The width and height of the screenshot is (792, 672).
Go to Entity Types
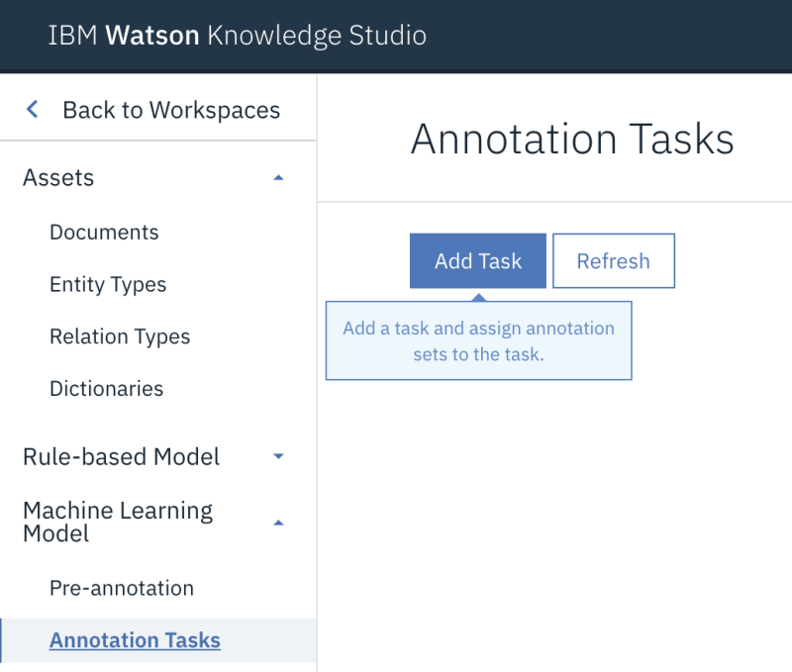coord(108,285)
